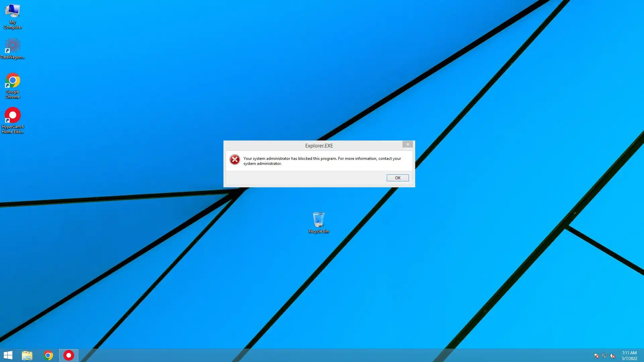Launch Chrome from the taskbar
This screenshot has width=644, height=362.
click(x=48, y=355)
